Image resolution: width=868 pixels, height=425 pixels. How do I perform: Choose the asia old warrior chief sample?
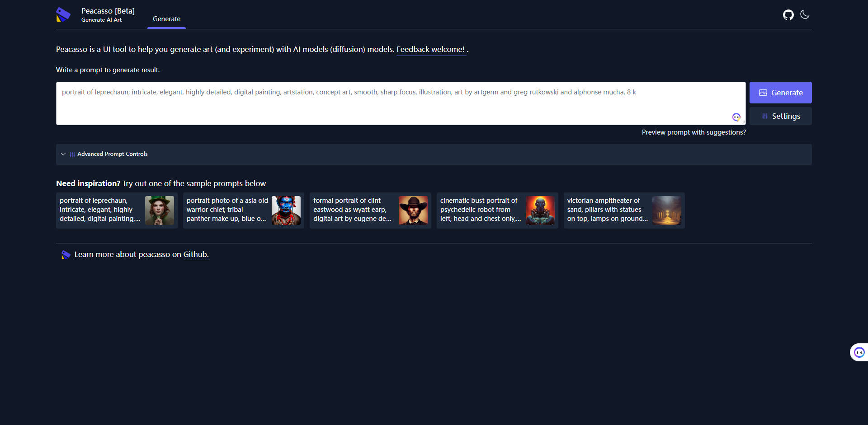point(243,210)
